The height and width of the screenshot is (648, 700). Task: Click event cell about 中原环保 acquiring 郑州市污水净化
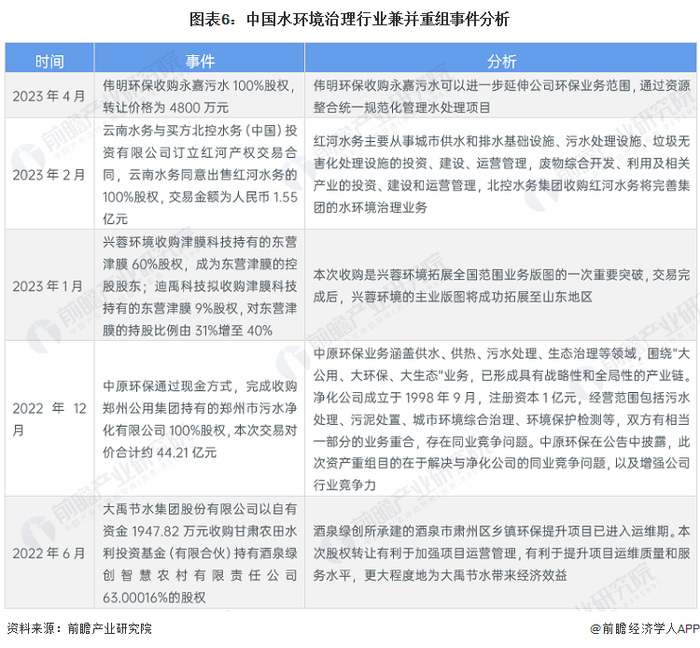[x=200, y=419]
